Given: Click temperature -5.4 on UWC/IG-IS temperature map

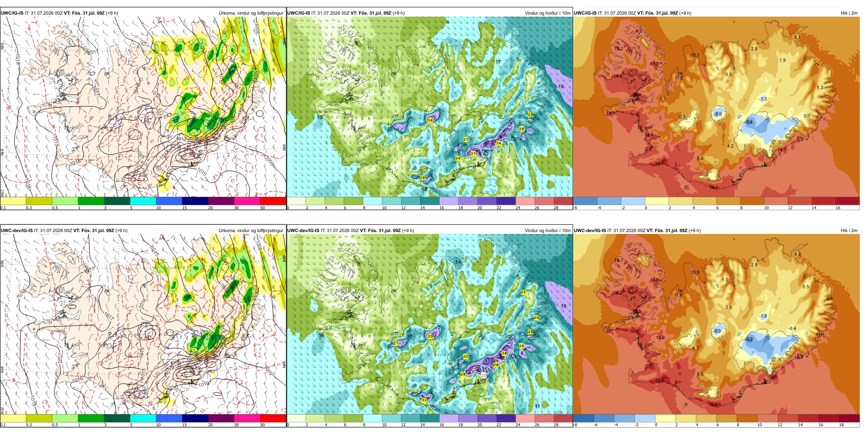Looking at the screenshot, I should click(x=749, y=122).
